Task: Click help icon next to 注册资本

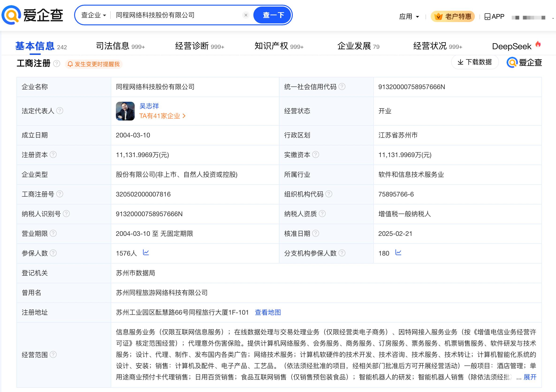Action: [53, 154]
